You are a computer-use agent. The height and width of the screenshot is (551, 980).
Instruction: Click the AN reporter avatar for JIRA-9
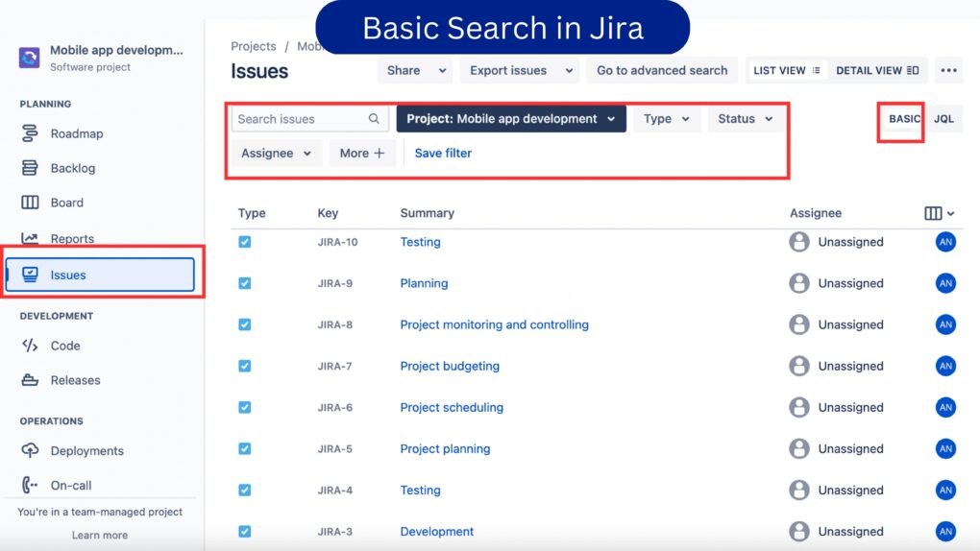tap(945, 283)
